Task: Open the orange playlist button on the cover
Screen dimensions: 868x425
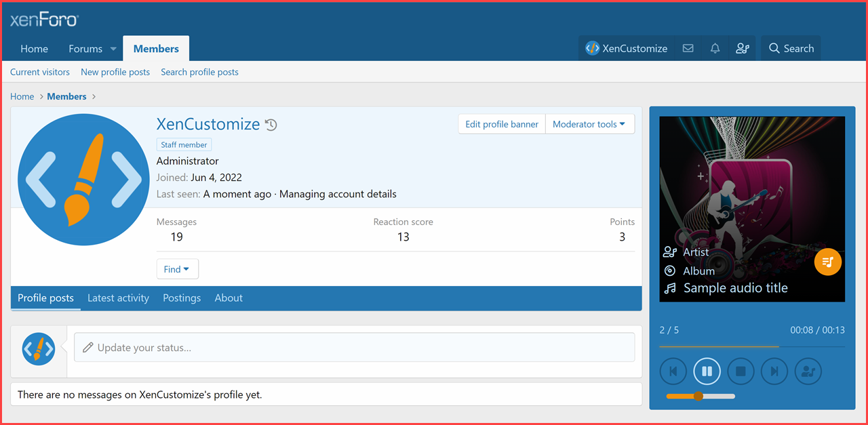Action: pos(827,262)
